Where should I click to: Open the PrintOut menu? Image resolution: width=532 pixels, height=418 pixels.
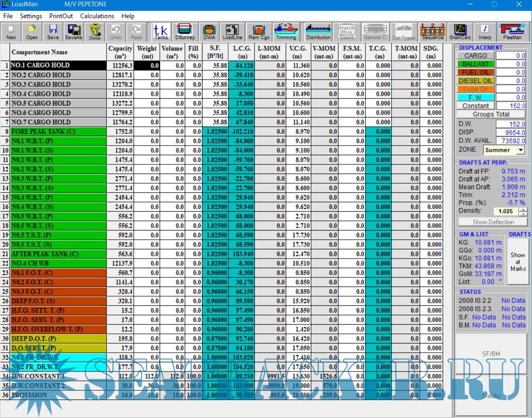(61, 16)
